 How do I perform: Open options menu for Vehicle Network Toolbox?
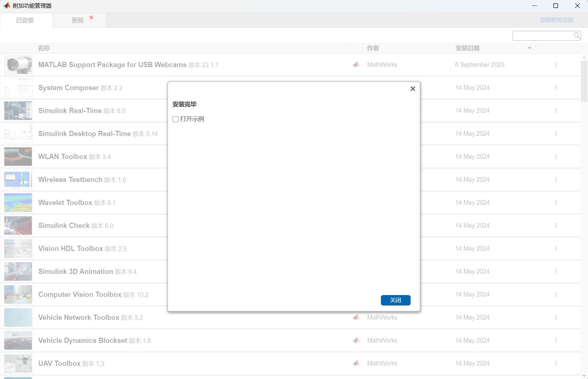[556, 317]
